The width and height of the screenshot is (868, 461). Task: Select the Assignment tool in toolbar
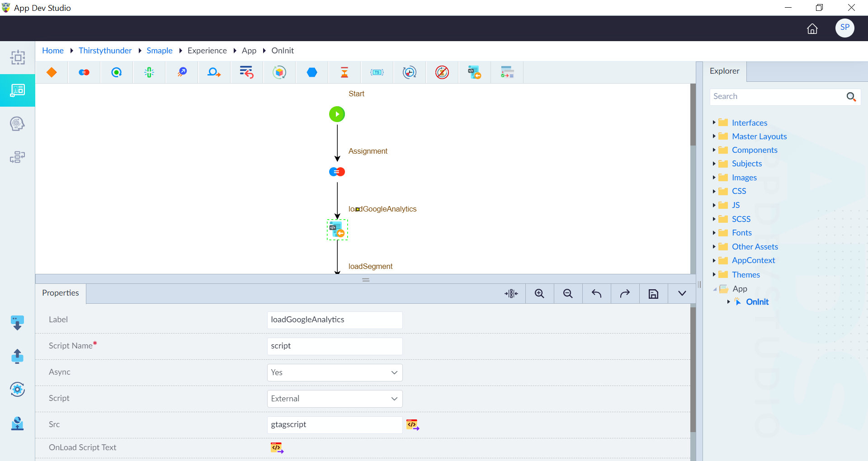pos(84,72)
